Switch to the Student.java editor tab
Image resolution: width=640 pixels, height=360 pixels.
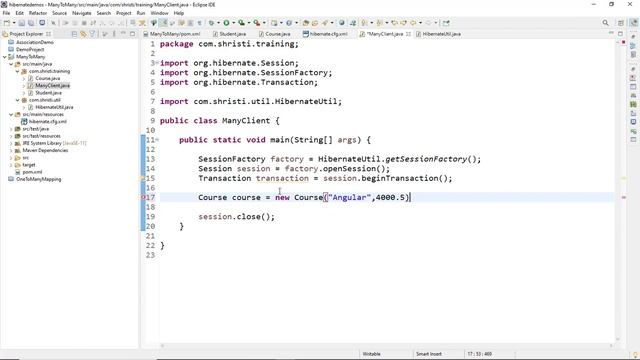pos(230,34)
